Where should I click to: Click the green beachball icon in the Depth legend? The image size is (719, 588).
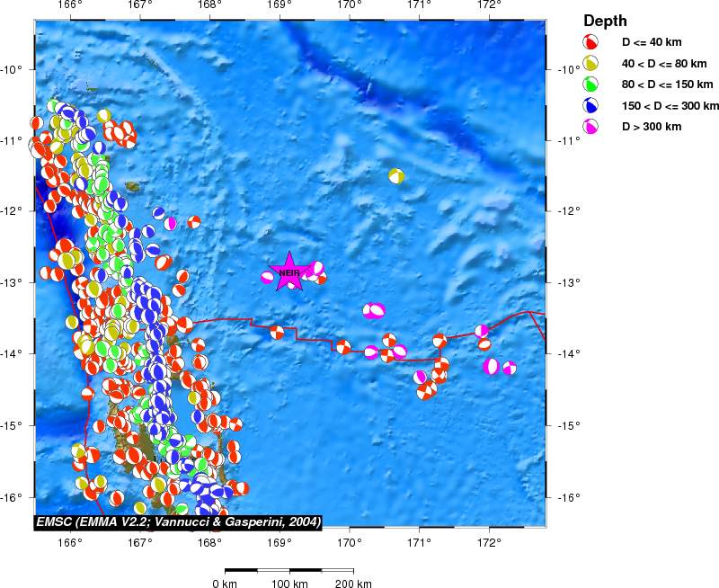(x=590, y=85)
